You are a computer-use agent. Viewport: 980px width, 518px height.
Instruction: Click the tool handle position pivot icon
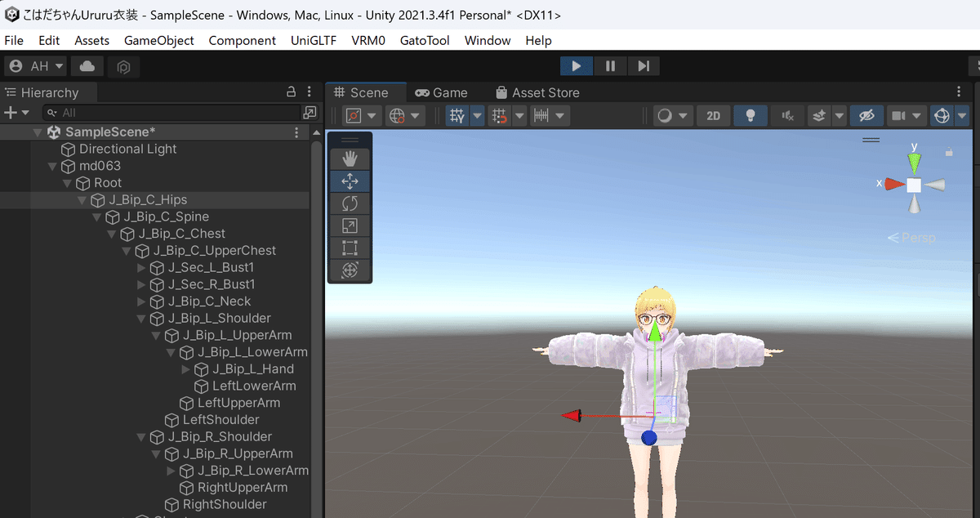354,116
